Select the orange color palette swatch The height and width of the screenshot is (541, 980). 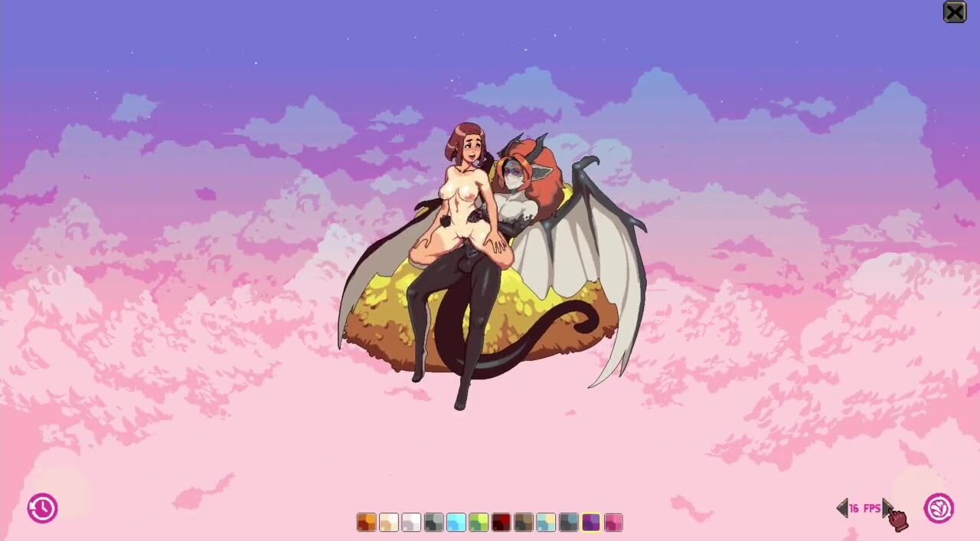pos(366,523)
